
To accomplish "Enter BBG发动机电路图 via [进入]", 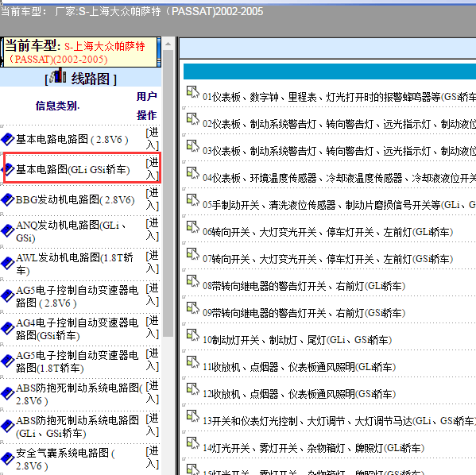I will click(x=153, y=199).
